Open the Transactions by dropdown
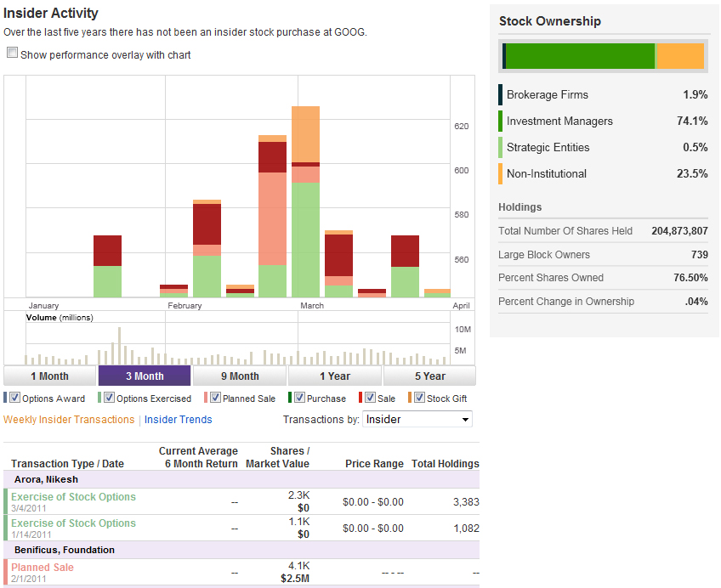Viewport: 721px width, 588px height. (417, 419)
